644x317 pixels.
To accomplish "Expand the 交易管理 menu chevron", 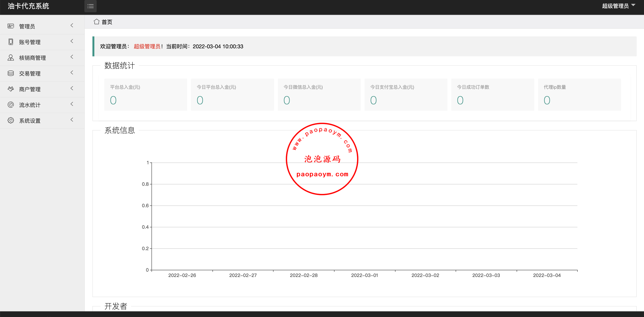I will pos(72,73).
